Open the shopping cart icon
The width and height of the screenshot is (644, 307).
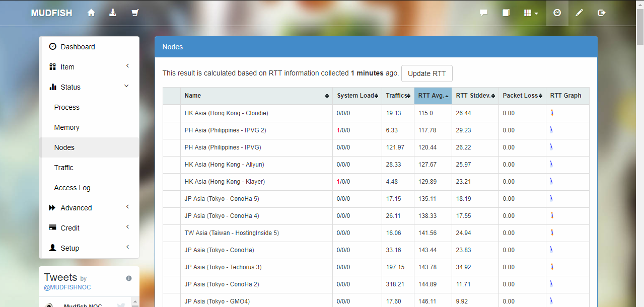pyautogui.click(x=134, y=13)
